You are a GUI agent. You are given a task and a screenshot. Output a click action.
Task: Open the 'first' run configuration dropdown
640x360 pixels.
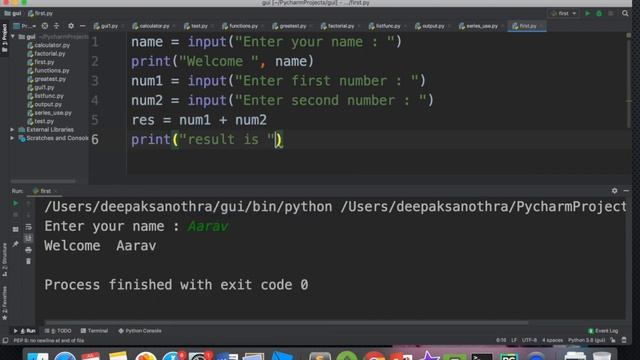pos(563,13)
